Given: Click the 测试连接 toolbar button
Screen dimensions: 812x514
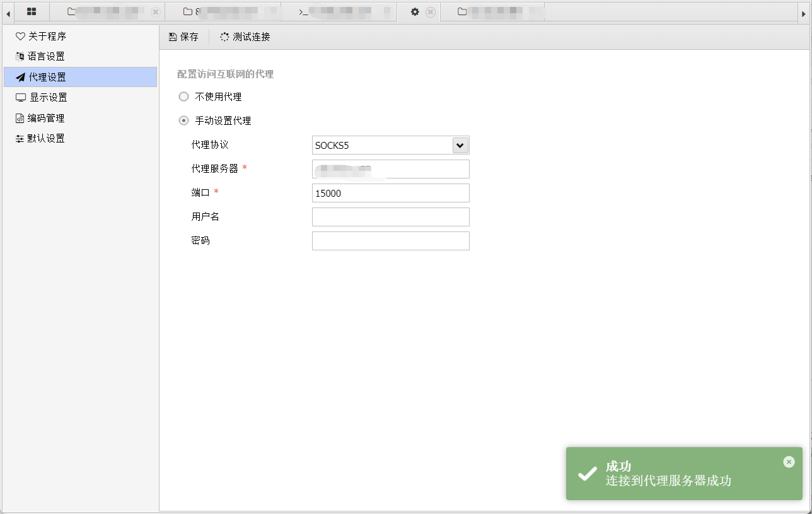Looking at the screenshot, I should point(245,37).
